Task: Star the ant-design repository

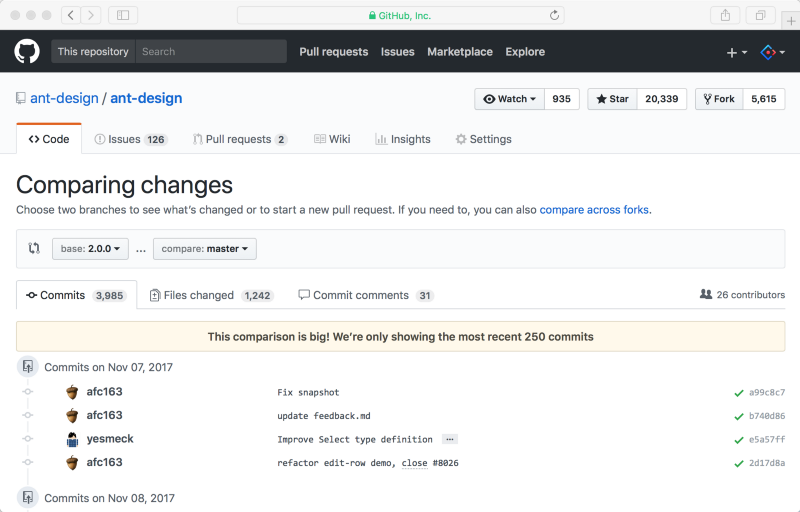Action: 613,99
